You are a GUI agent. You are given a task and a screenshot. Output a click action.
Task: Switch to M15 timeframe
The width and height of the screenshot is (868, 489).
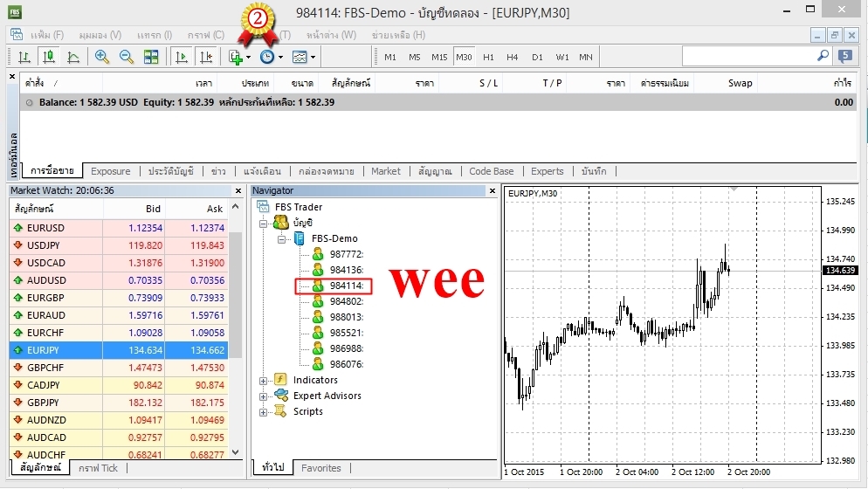coord(439,57)
